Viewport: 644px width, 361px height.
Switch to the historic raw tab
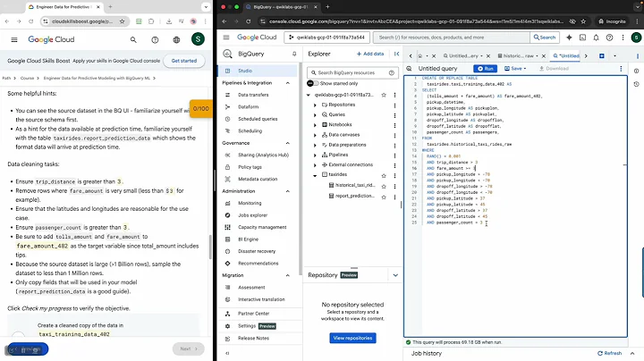(x=518, y=55)
